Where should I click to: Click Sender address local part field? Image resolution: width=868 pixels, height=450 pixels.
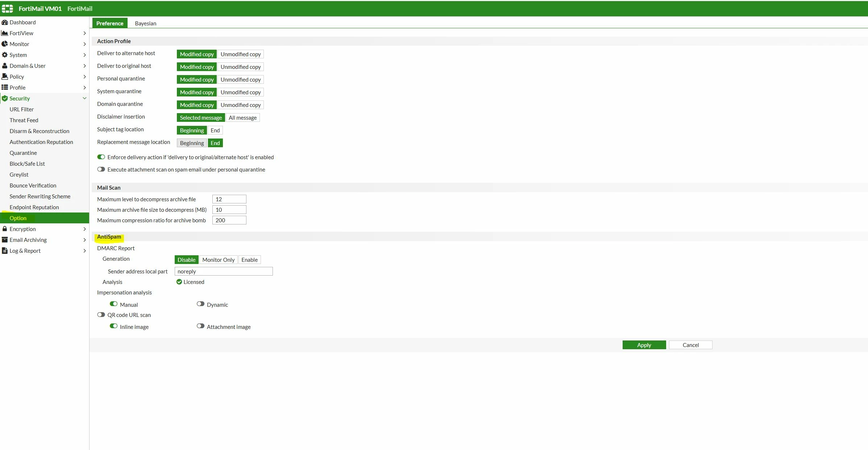point(224,271)
